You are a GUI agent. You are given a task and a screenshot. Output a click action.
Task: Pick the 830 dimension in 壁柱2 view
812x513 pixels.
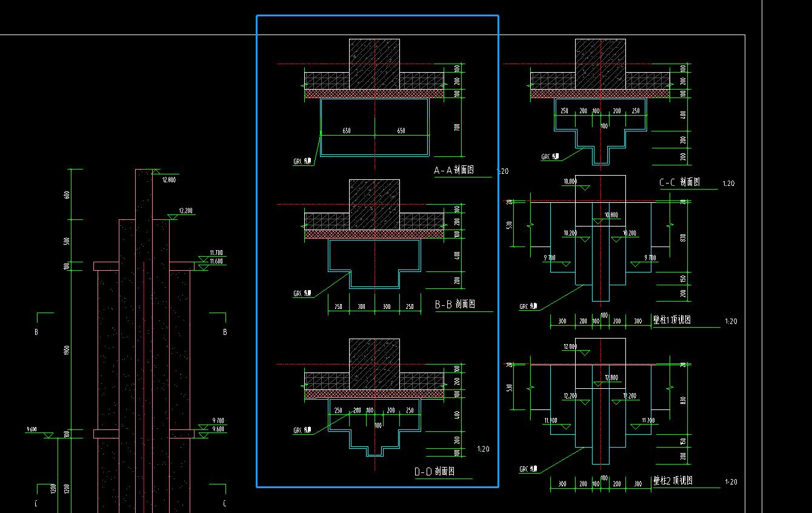pos(683,400)
